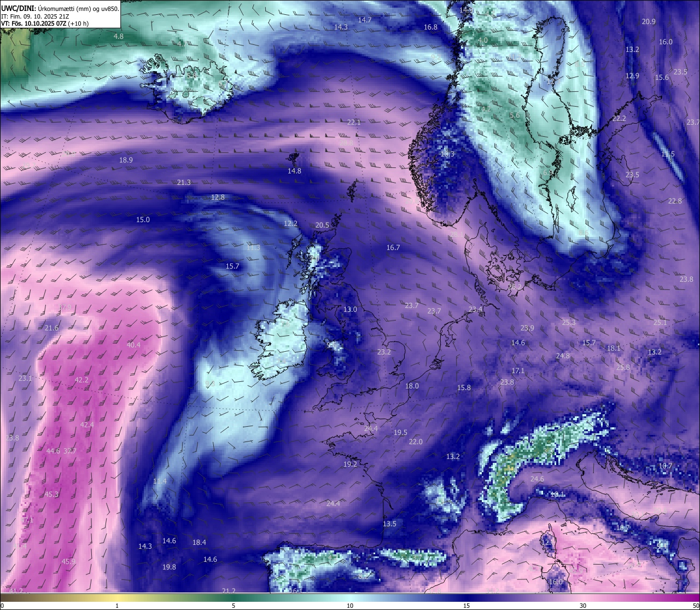Click the 20.5 value north of Scotland

click(x=323, y=225)
